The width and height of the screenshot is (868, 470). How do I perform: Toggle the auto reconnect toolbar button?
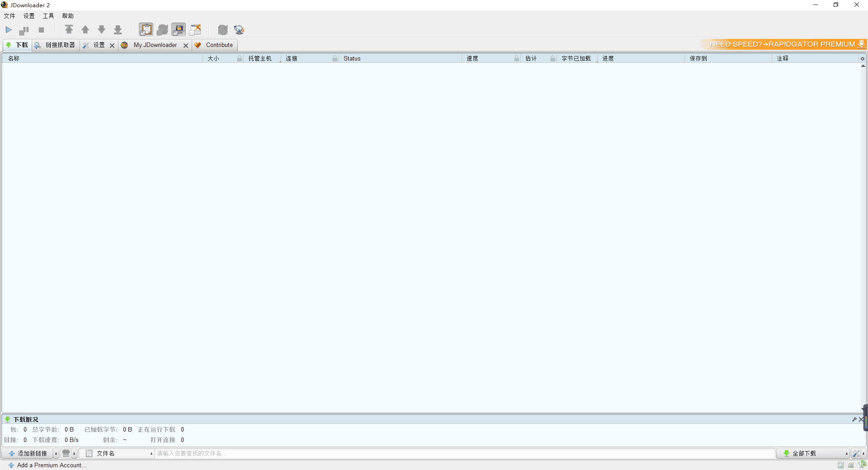click(x=162, y=30)
